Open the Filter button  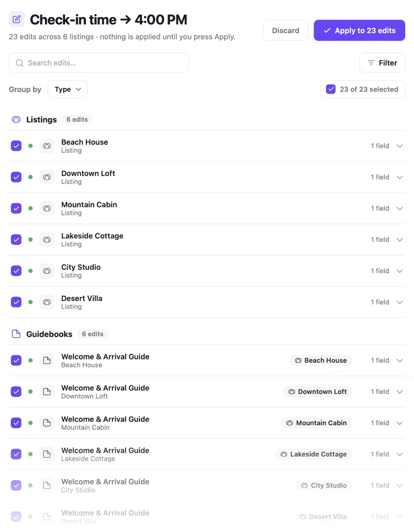point(382,63)
